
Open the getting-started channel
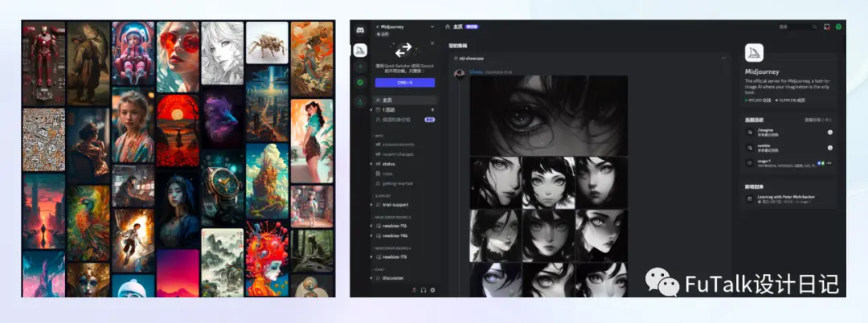coord(397,184)
